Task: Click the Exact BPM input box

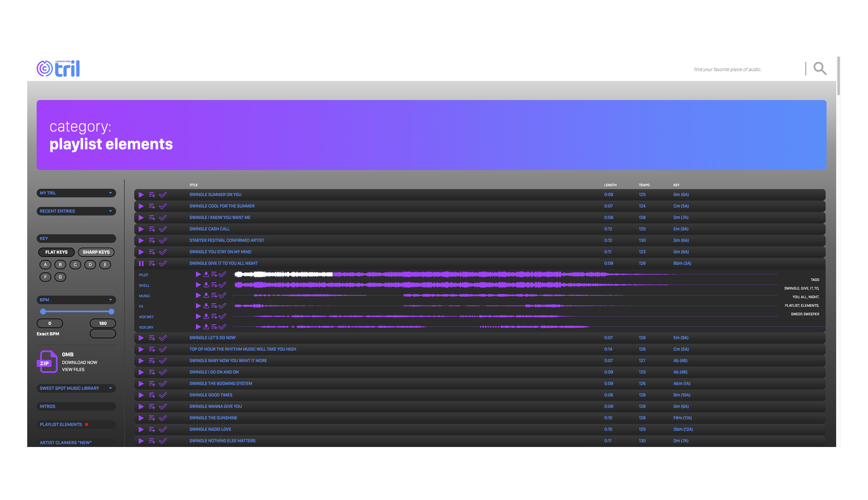Action: 103,334
